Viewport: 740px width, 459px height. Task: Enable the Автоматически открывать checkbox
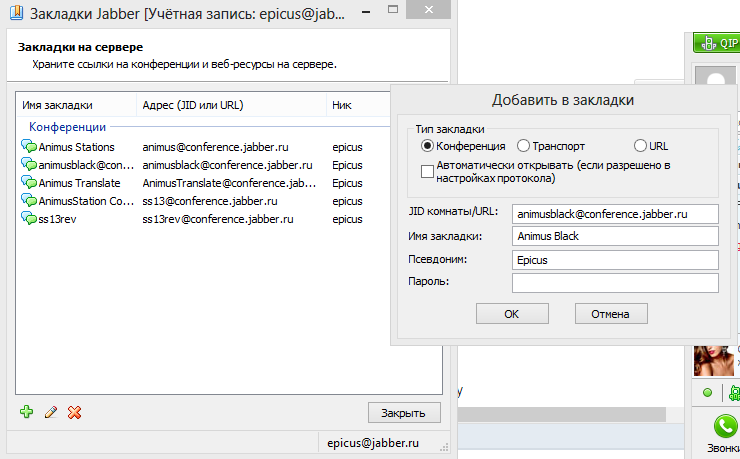pos(427,171)
